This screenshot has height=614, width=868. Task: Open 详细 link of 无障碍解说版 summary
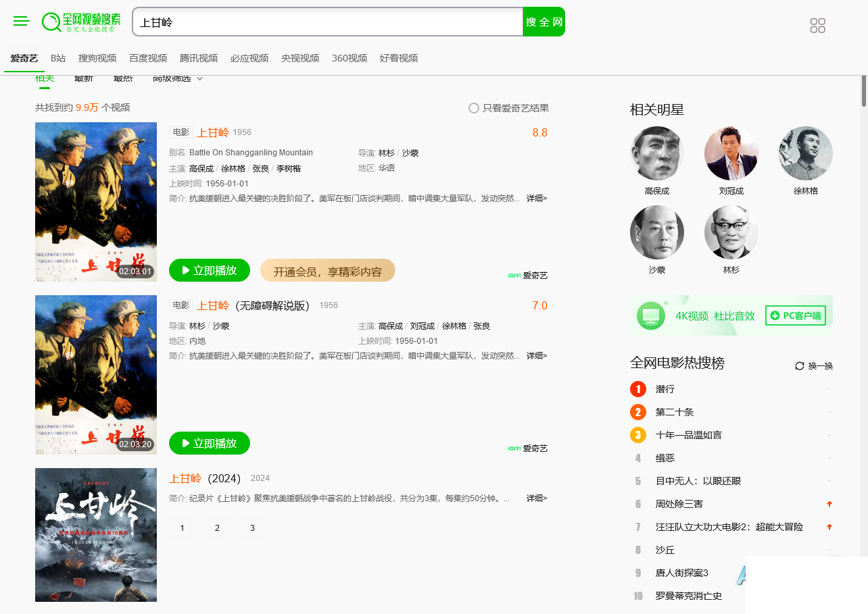[537, 356]
